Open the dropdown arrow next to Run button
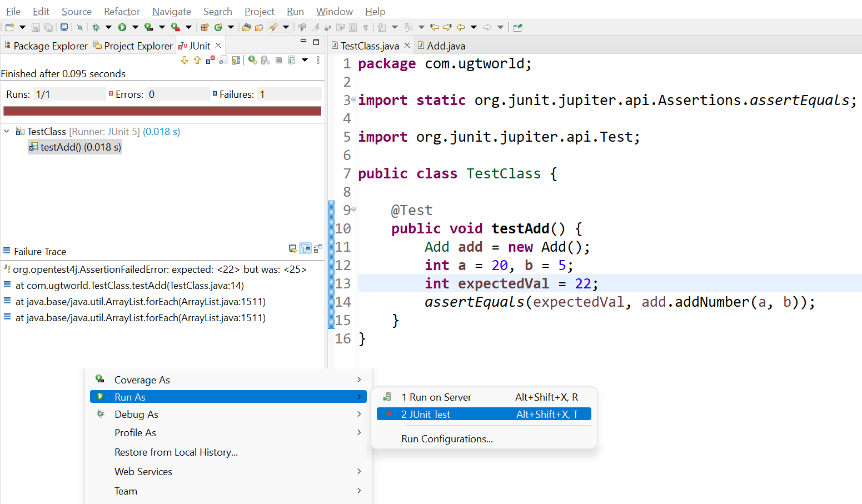The image size is (862, 504). pyautogui.click(x=135, y=27)
